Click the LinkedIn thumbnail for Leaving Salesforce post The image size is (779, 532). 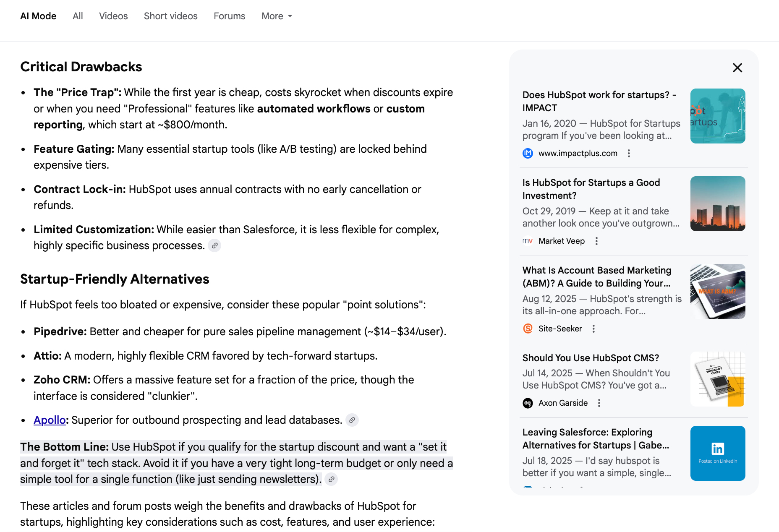pyautogui.click(x=717, y=453)
